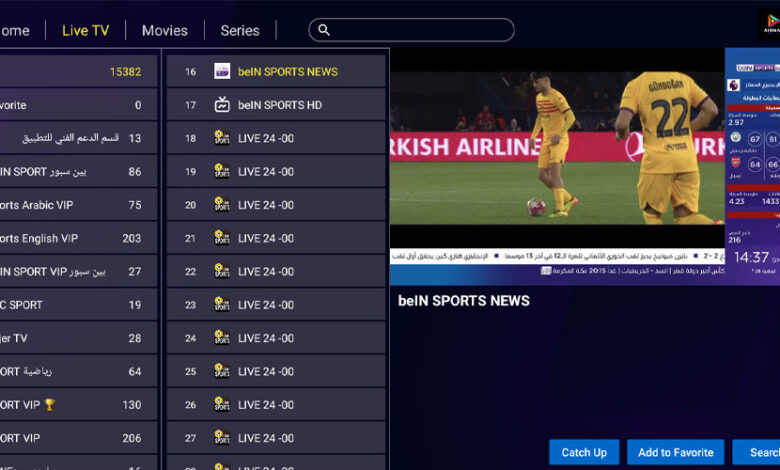Image resolution: width=780 pixels, height=470 pixels.
Task: Click channel 20 LIVE 24 logo icon
Action: [222, 205]
